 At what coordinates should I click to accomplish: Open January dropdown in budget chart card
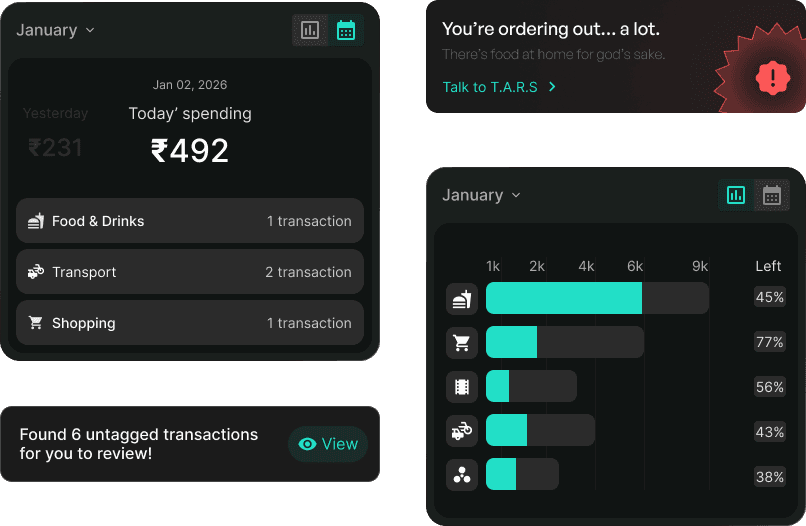482,195
